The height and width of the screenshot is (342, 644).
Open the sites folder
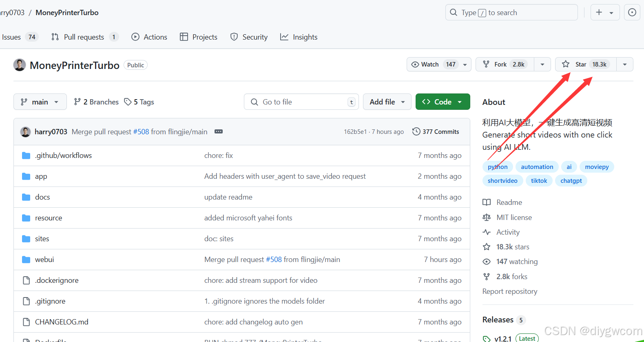tap(42, 239)
